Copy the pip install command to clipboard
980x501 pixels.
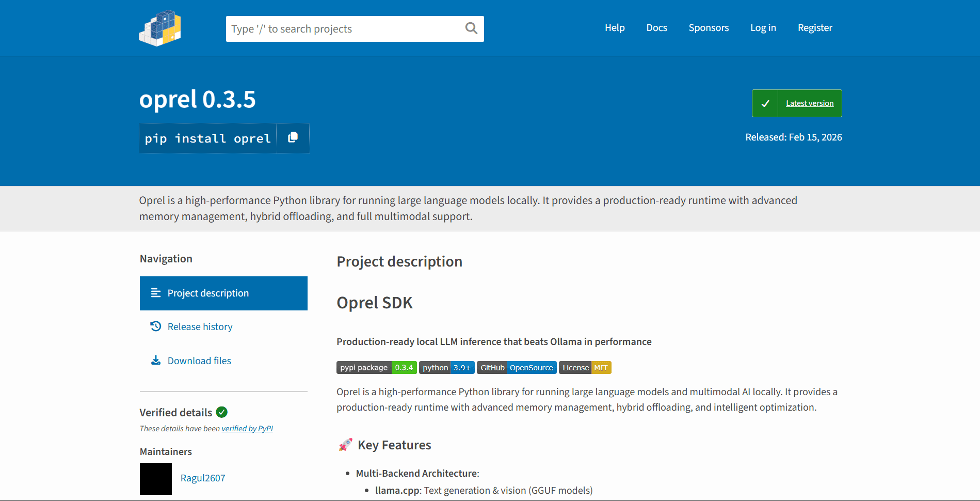(x=293, y=138)
